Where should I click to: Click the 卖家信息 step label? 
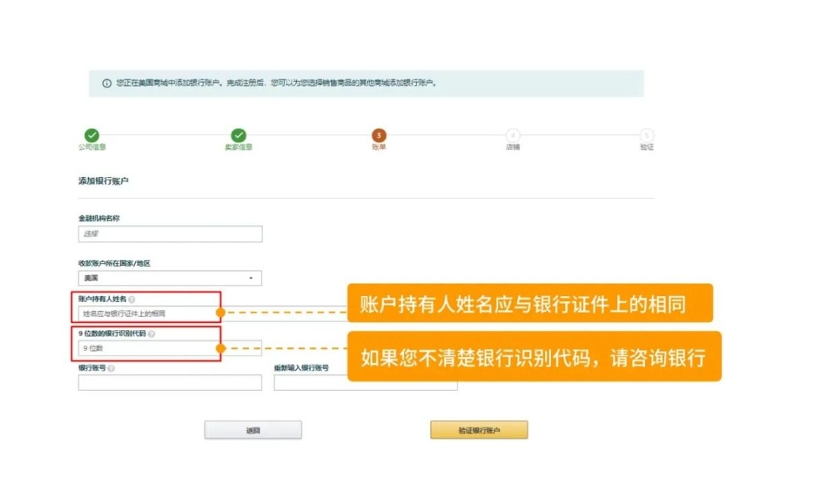(239, 148)
